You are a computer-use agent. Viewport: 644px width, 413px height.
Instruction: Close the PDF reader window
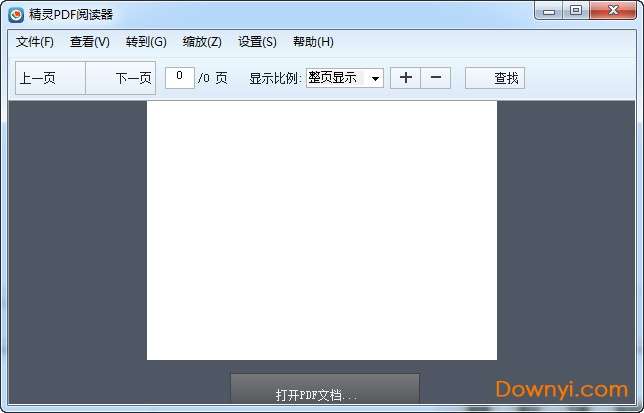tap(613, 10)
